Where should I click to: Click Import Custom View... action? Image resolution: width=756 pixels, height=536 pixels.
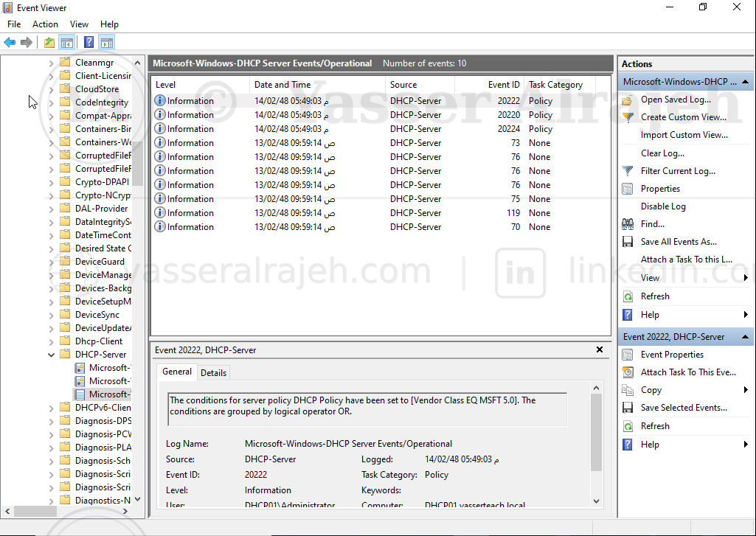click(x=684, y=135)
